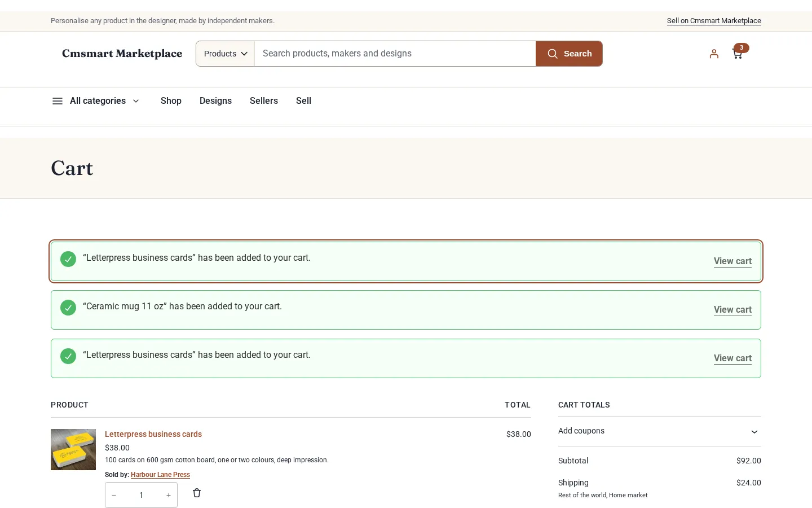Click the product description about 100 cards
This screenshot has width=812, height=508.
(x=217, y=460)
